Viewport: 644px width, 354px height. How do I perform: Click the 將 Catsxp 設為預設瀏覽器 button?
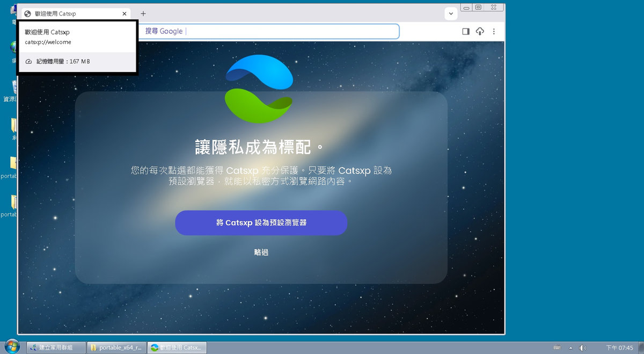261,222
